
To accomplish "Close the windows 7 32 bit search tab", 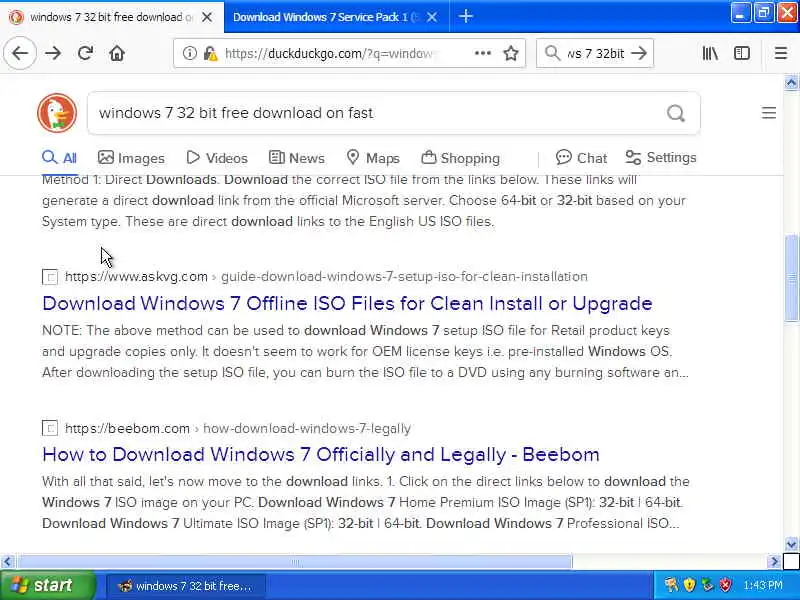I will [x=207, y=17].
